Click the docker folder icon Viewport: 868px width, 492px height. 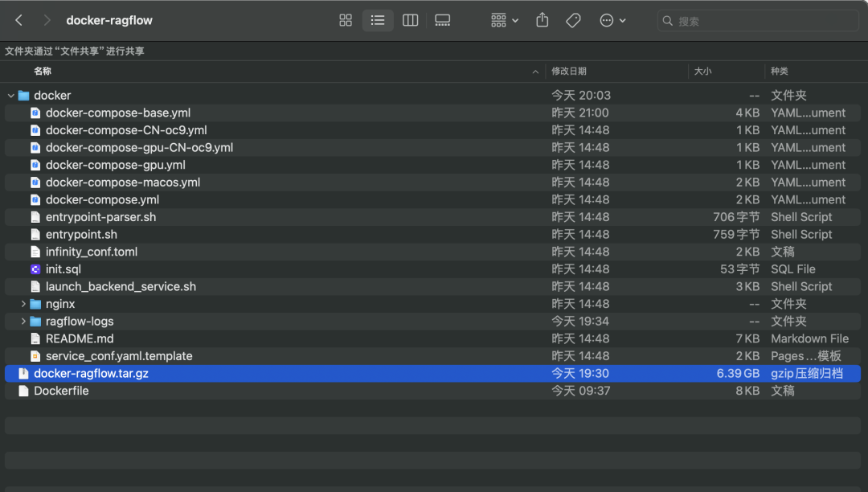24,96
